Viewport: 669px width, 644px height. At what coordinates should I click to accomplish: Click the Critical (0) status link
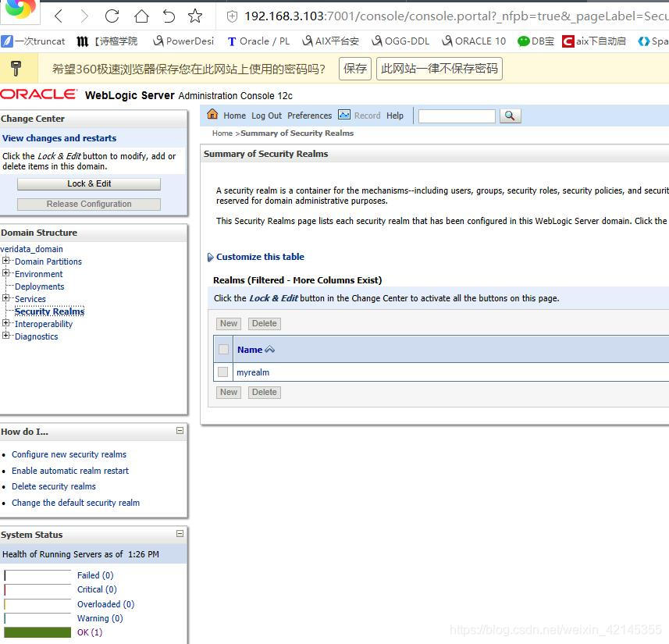pyautogui.click(x=97, y=589)
